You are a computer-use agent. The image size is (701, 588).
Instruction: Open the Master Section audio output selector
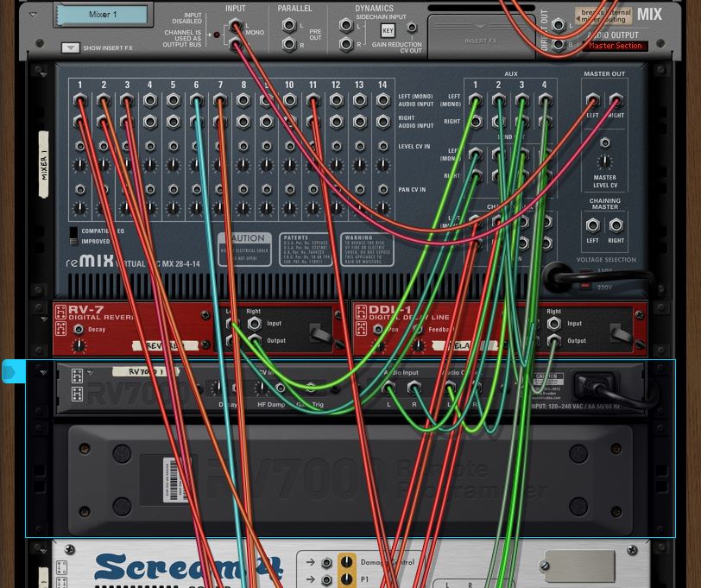tap(616, 46)
